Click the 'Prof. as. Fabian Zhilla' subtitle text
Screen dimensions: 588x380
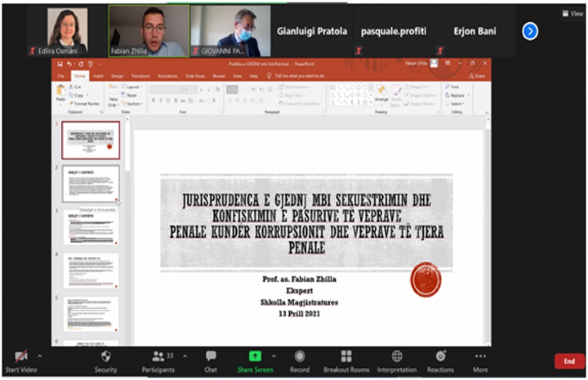[299, 279]
